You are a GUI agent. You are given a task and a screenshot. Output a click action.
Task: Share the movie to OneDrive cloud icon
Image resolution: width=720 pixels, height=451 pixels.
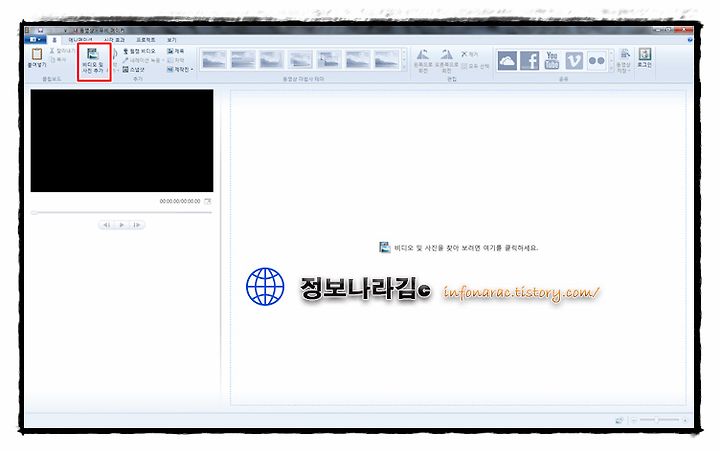[x=507, y=61]
